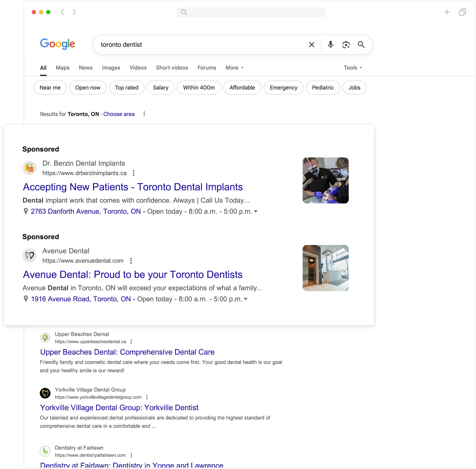This screenshot has height=469, width=476.
Task: Expand the More search categories dropdown
Action: [234, 68]
